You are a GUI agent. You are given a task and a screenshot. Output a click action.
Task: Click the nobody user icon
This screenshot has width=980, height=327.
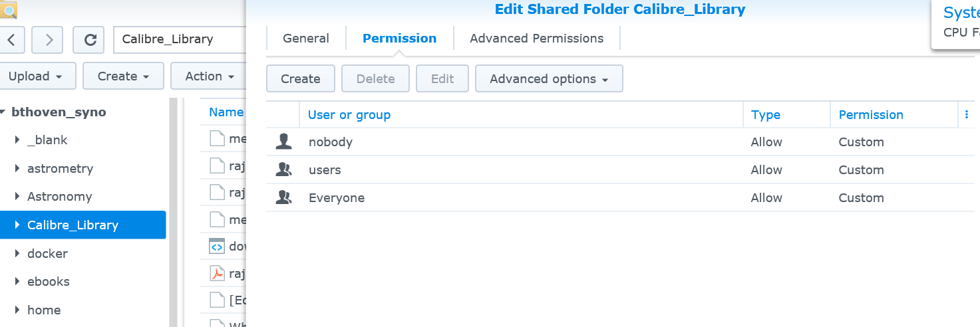[284, 142]
